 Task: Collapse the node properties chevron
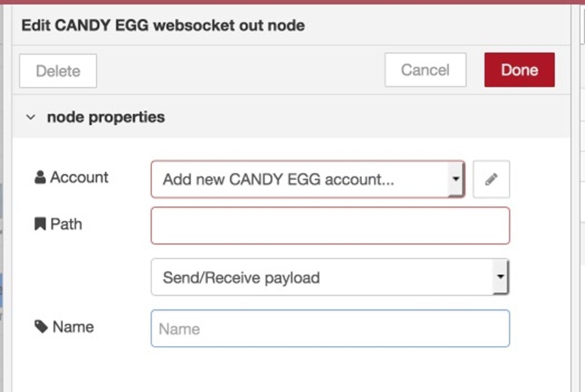click(x=31, y=117)
